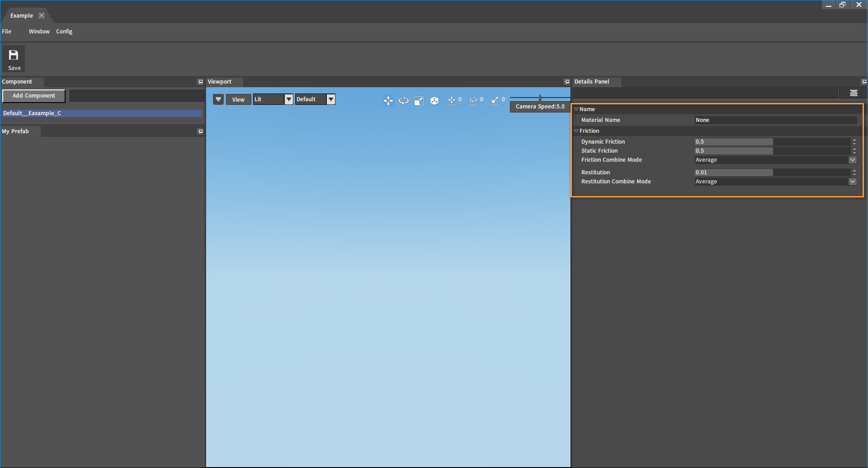
Task: Toggle translation snap icon
Action: [452, 100]
